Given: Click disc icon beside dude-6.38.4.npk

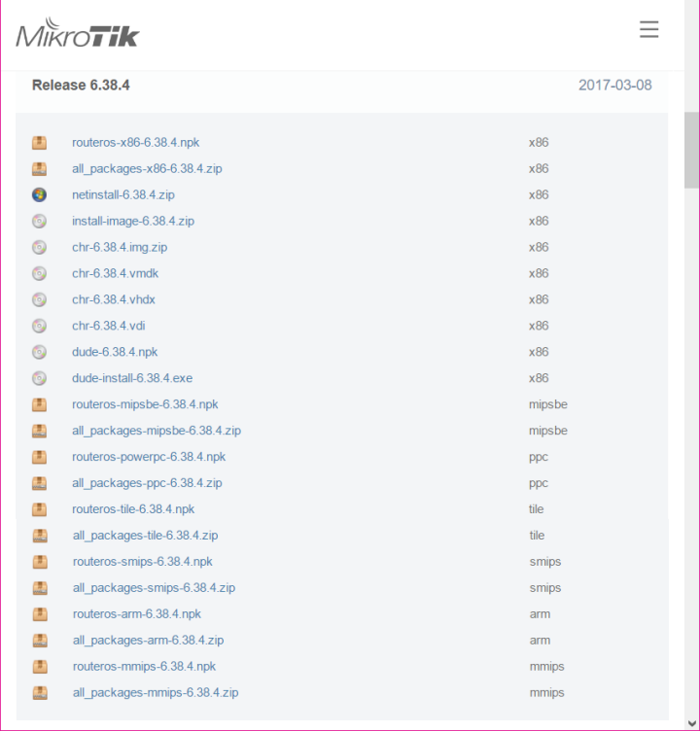Looking at the screenshot, I should tap(39, 352).
